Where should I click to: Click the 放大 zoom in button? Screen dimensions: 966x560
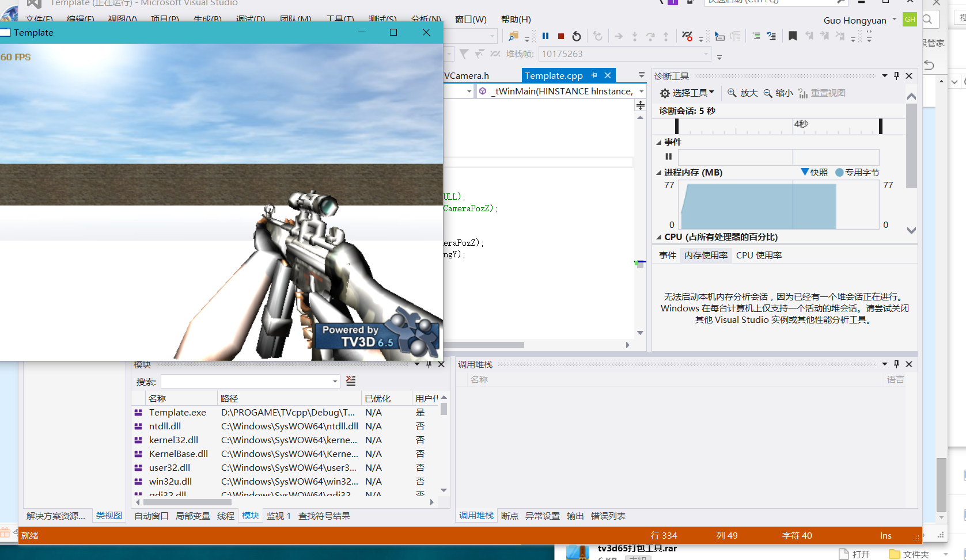click(x=743, y=93)
